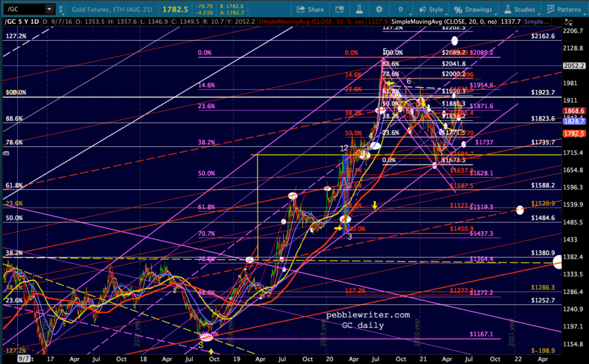Screen dimensions: 589x364
Task: Expand the D timeframe dropdown
Action: click(401, 10)
